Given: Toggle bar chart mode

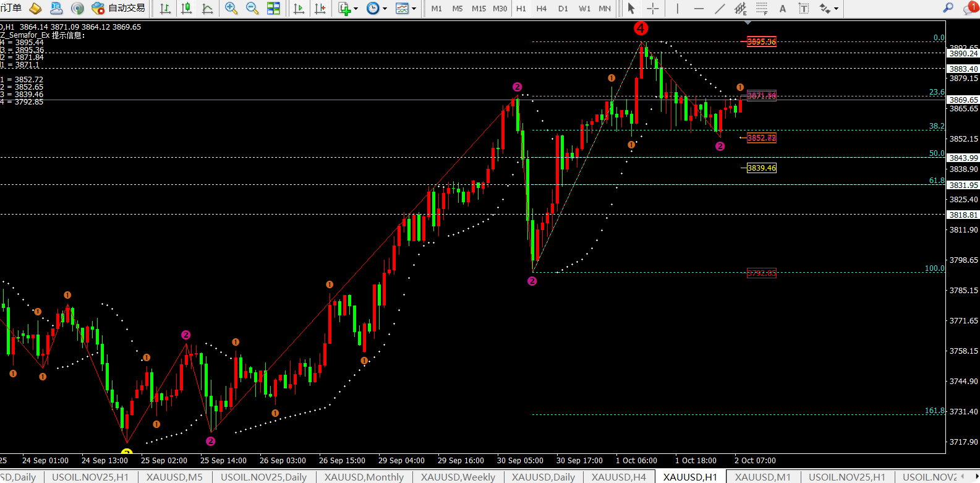Looking at the screenshot, I should 165,9.
